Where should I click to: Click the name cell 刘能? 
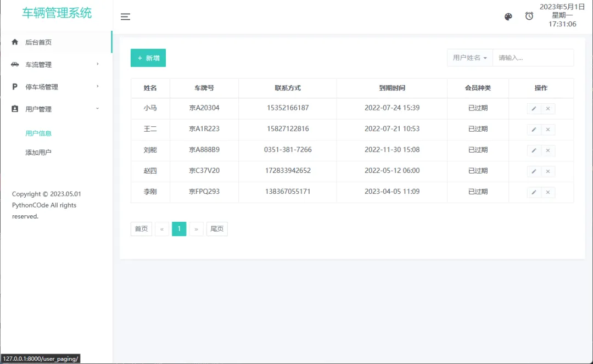click(150, 150)
